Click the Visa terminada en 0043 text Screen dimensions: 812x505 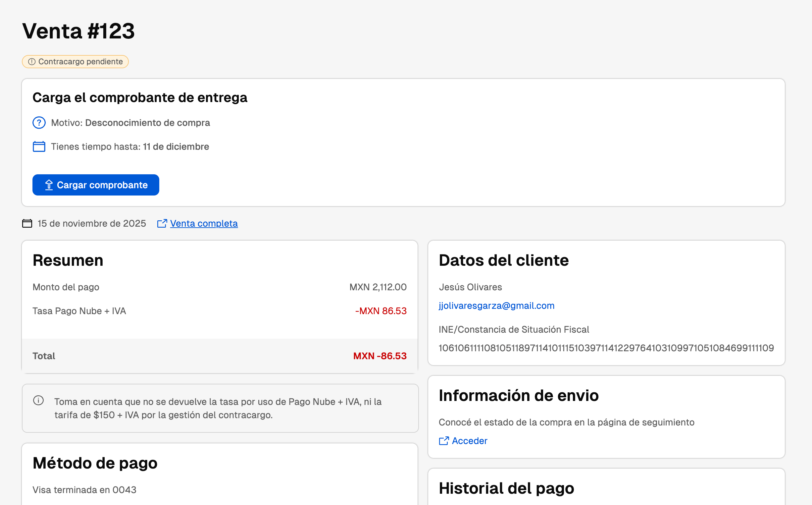point(84,490)
